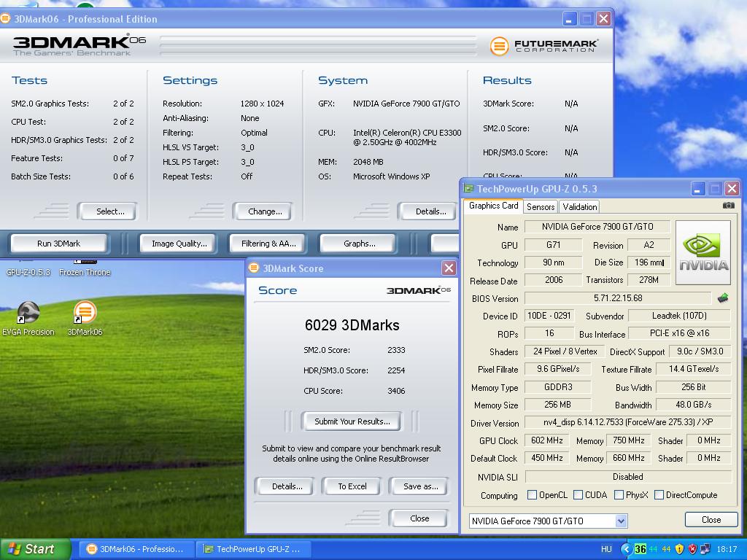Toggle the DirectCompute checkbox
This screenshot has width=747, height=560.
[659, 495]
